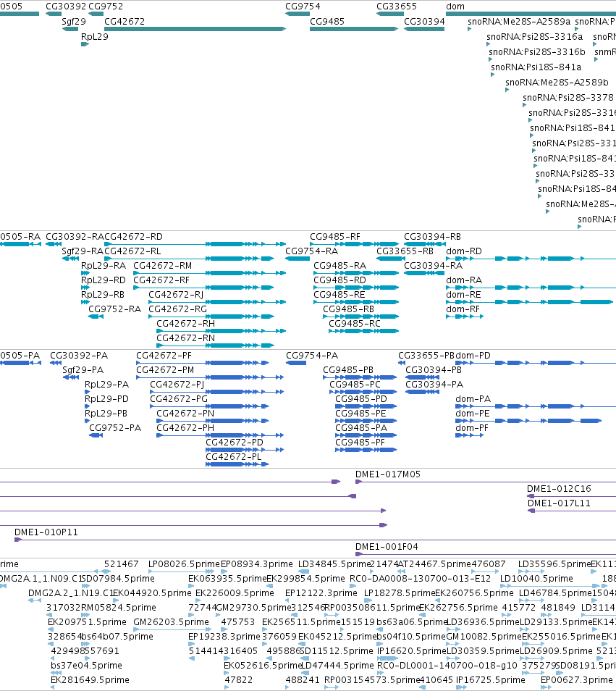Click protein CG42672-PF label

164,356
